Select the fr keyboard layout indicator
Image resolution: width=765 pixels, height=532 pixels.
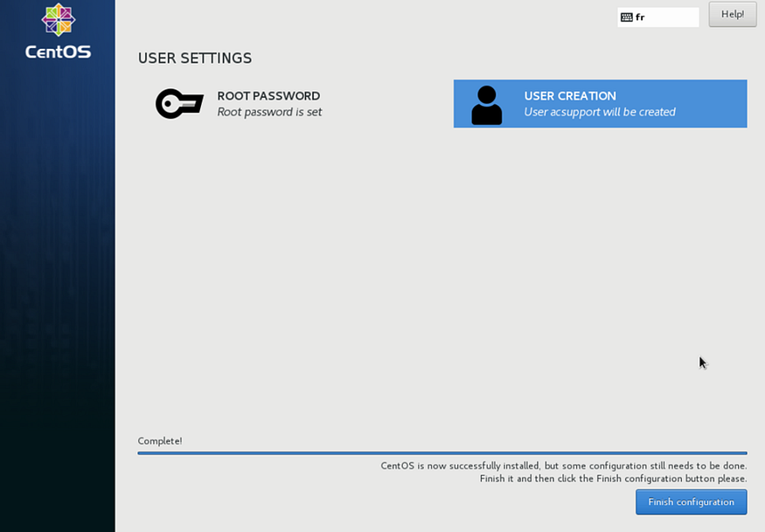658,17
